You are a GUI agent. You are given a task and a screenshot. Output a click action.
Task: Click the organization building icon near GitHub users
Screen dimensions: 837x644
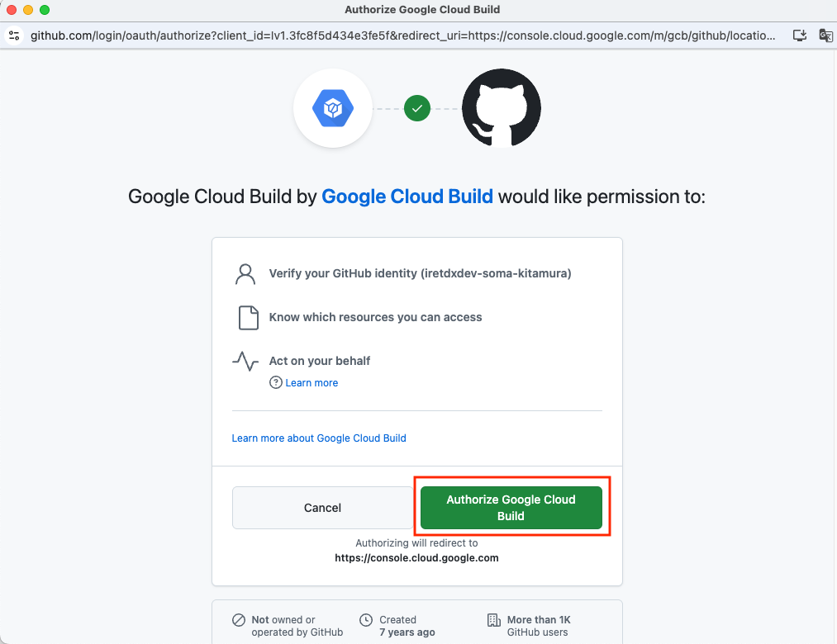coord(494,620)
